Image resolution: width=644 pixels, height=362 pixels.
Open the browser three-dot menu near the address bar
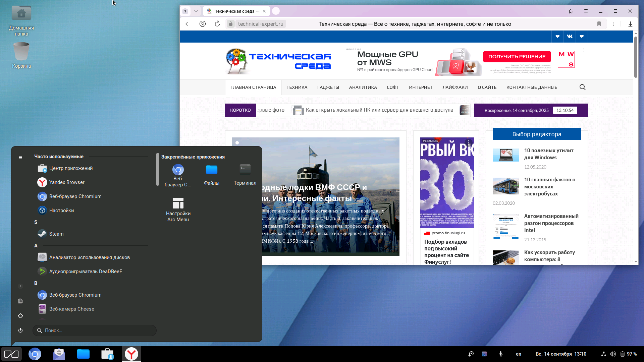click(614, 24)
